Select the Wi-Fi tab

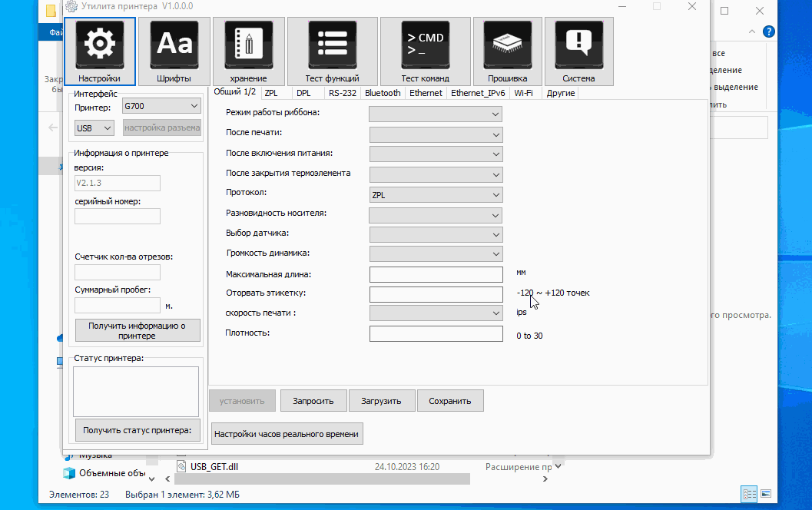pos(523,93)
